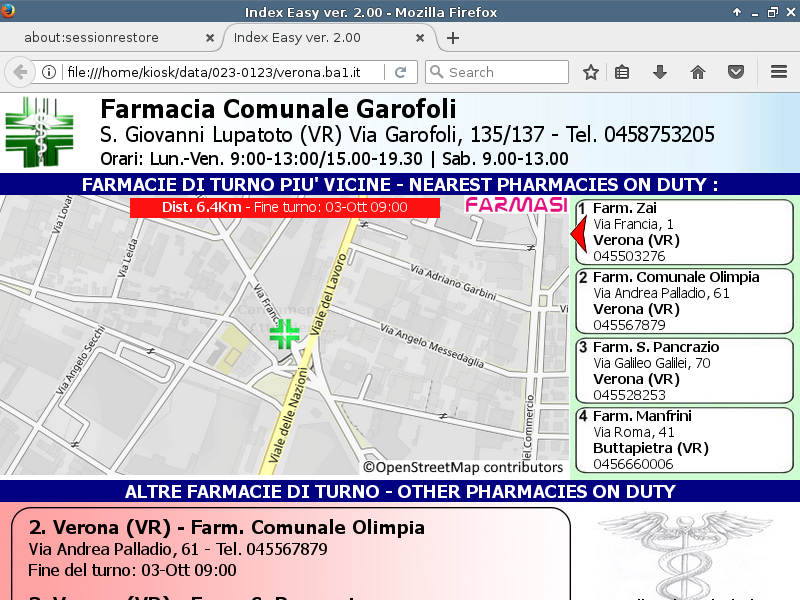Open the Pocket save icon
800x600 pixels.
tap(736, 72)
